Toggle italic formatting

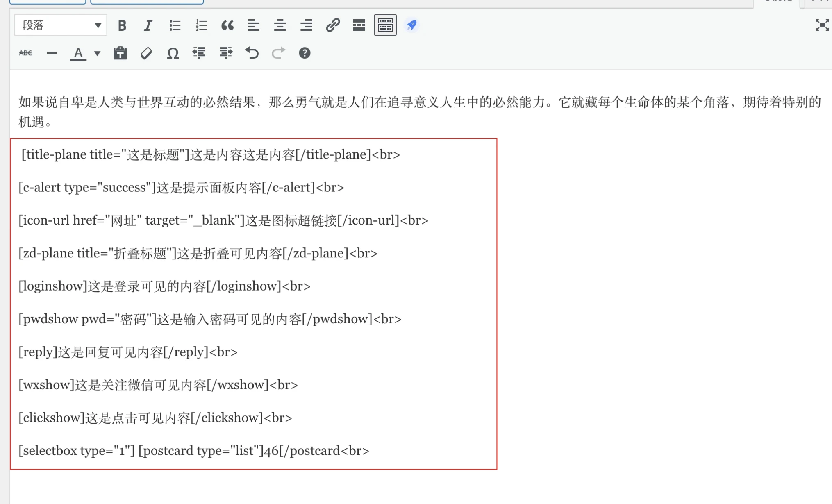pos(148,25)
